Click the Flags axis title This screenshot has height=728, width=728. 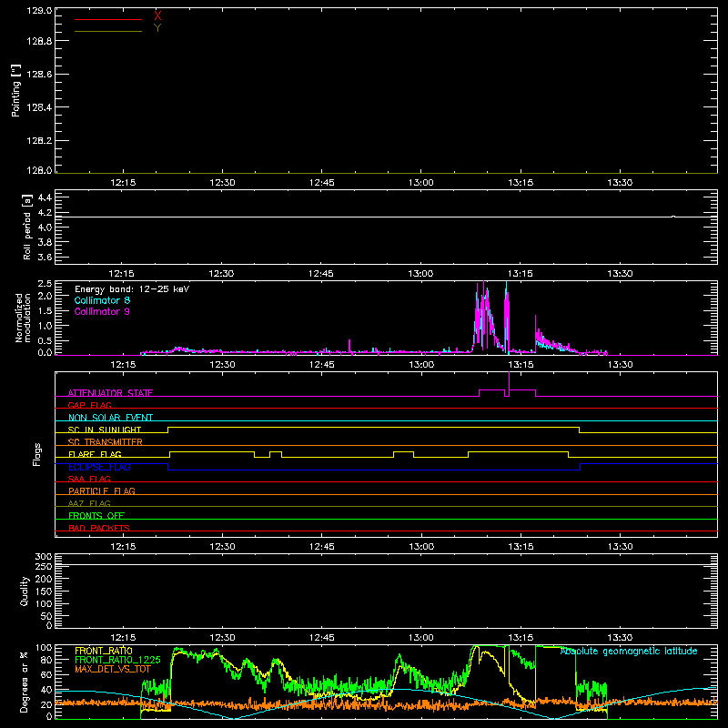pos(36,454)
